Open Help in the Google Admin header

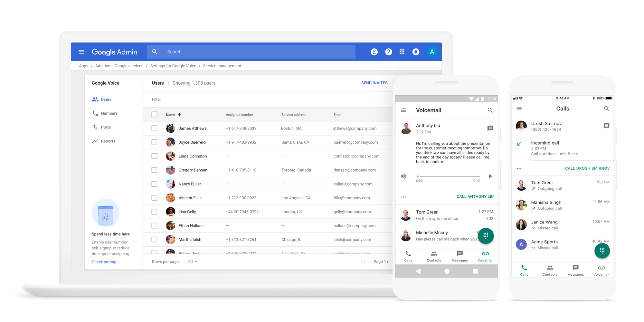tap(389, 52)
